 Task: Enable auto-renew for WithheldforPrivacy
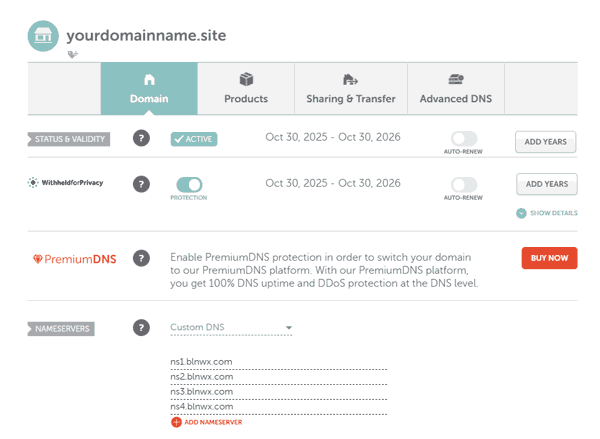tap(464, 185)
